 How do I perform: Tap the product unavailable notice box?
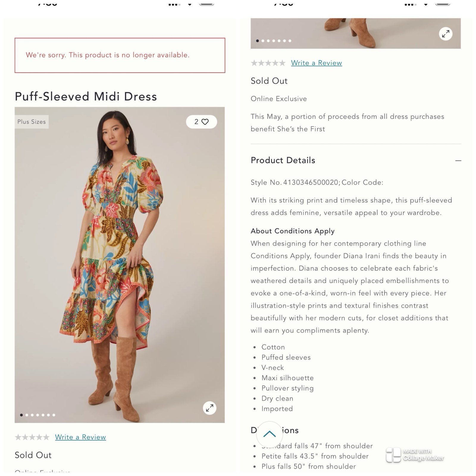click(x=120, y=55)
